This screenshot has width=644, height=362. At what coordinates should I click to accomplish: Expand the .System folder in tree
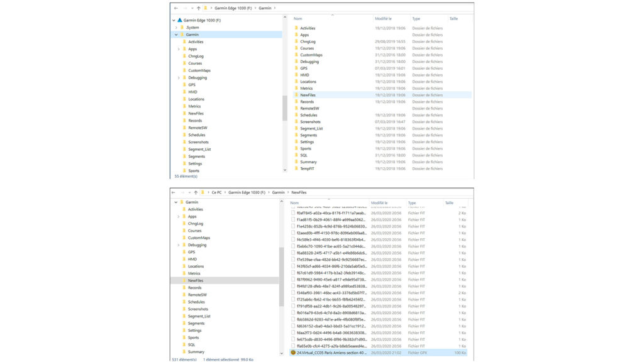coord(177,28)
